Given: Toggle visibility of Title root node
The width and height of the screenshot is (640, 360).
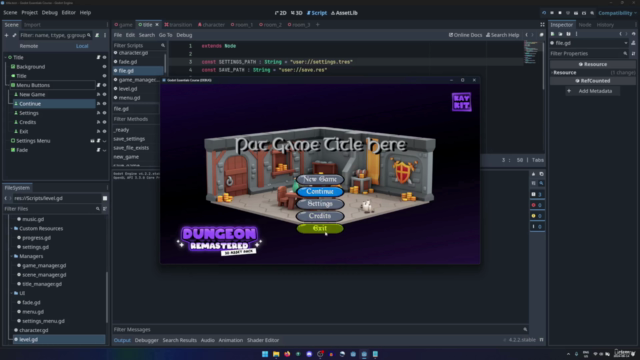Looking at the screenshot, I should 104,58.
